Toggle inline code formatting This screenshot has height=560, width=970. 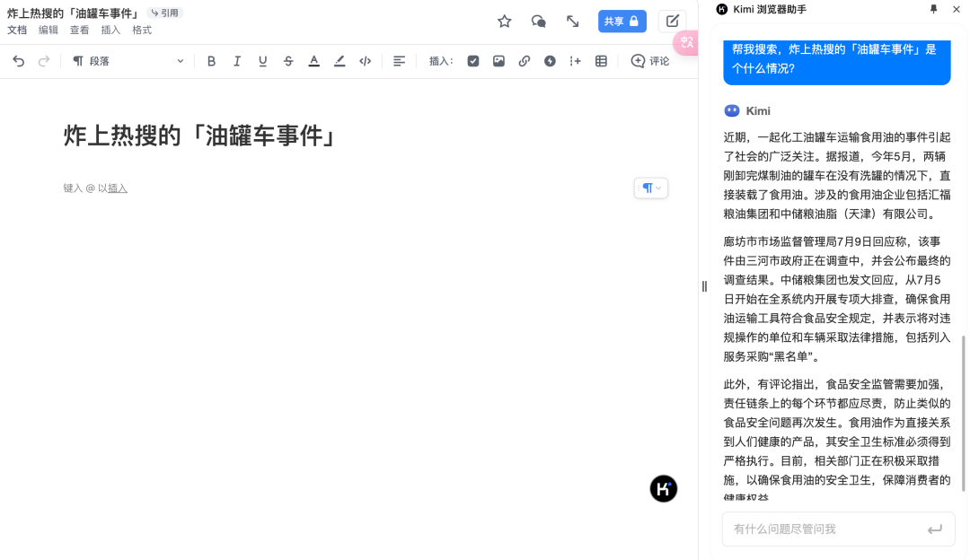[x=365, y=61]
